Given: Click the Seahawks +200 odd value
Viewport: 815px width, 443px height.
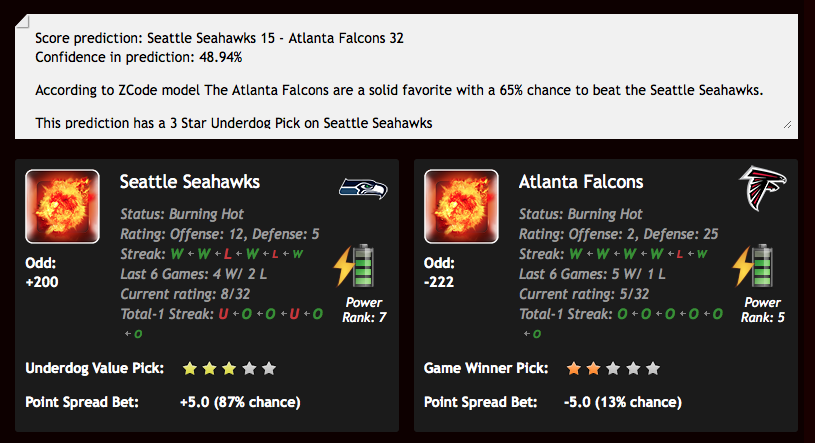Looking at the screenshot, I should (x=42, y=282).
